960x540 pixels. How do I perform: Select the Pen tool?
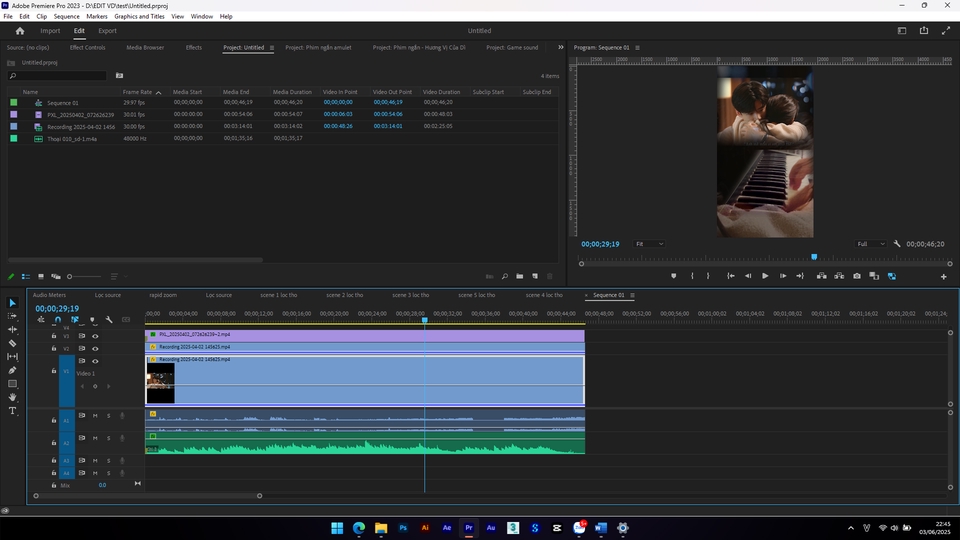(13, 370)
